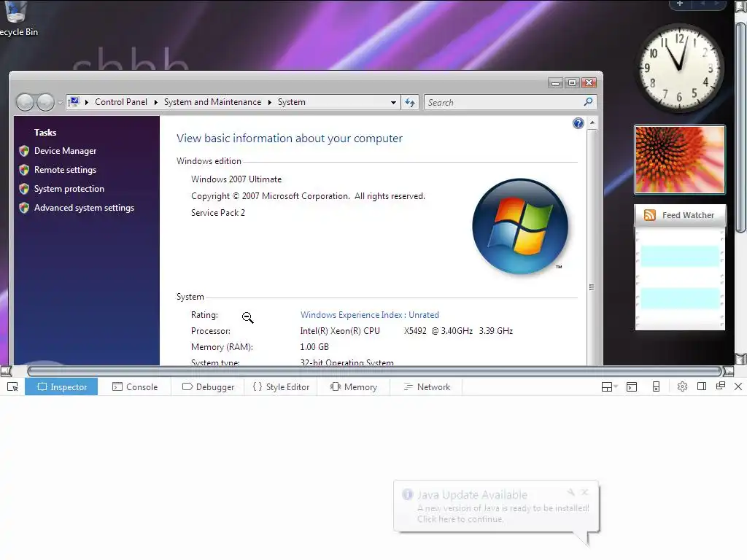Screen dimensions: 747x560
Task: Click the magnifier search icon
Action: point(589,102)
